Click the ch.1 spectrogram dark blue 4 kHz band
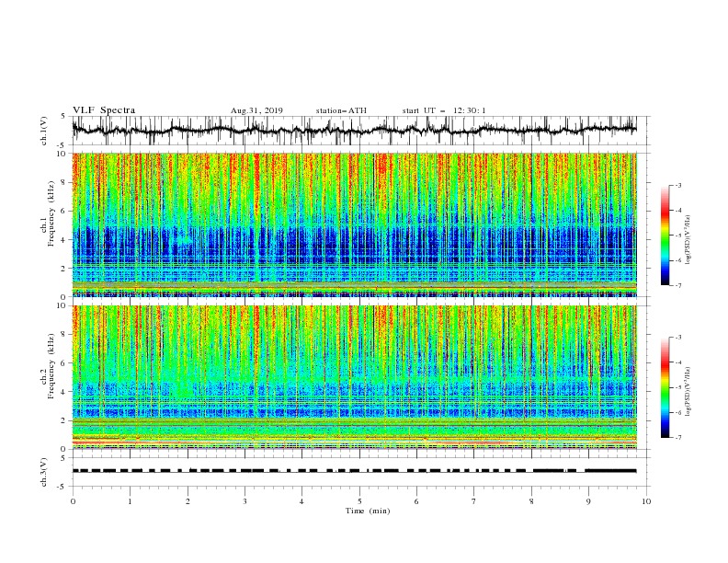 [354, 241]
